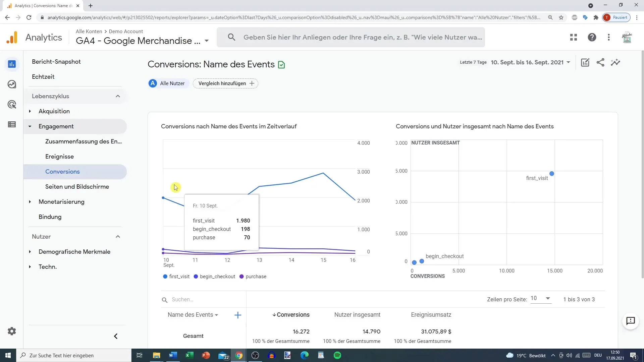Bookmark this page with the star icon
This screenshot has width=644, height=362.
(x=561, y=17)
